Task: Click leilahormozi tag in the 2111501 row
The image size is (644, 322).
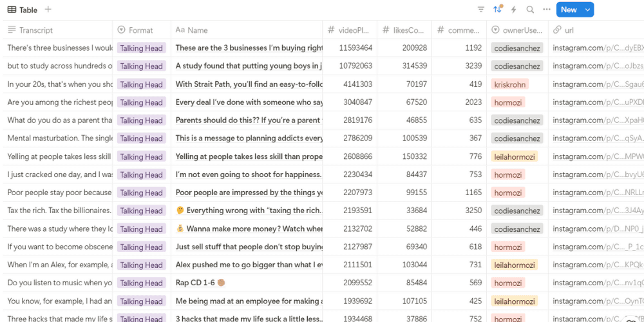Action: (x=514, y=265)
